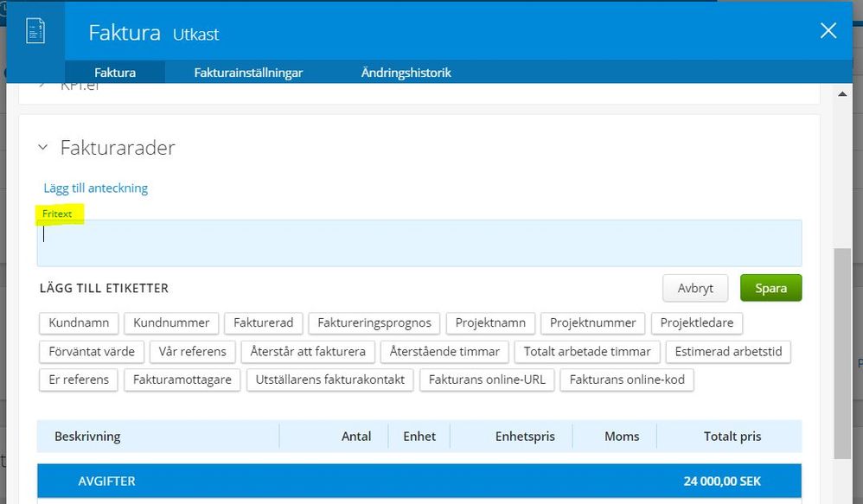Select the Faktura tab
863x504 pixels.
click(115, 73)
